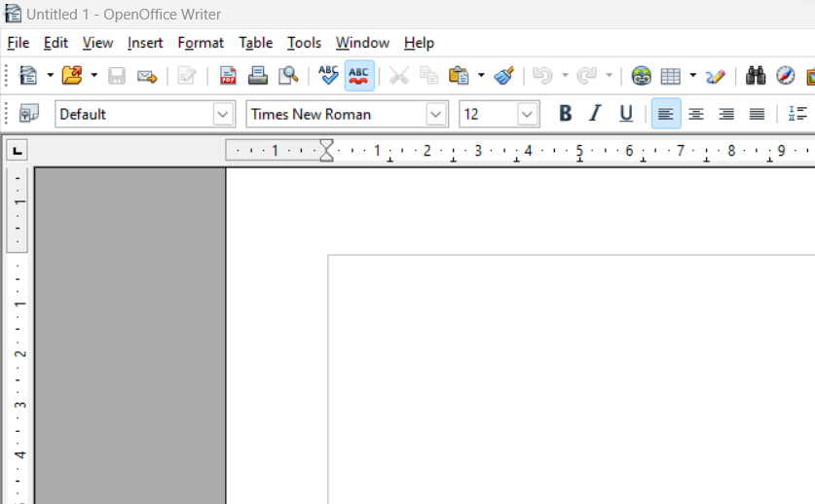Insert a Hyperlink via globe icon

point(642,76)
